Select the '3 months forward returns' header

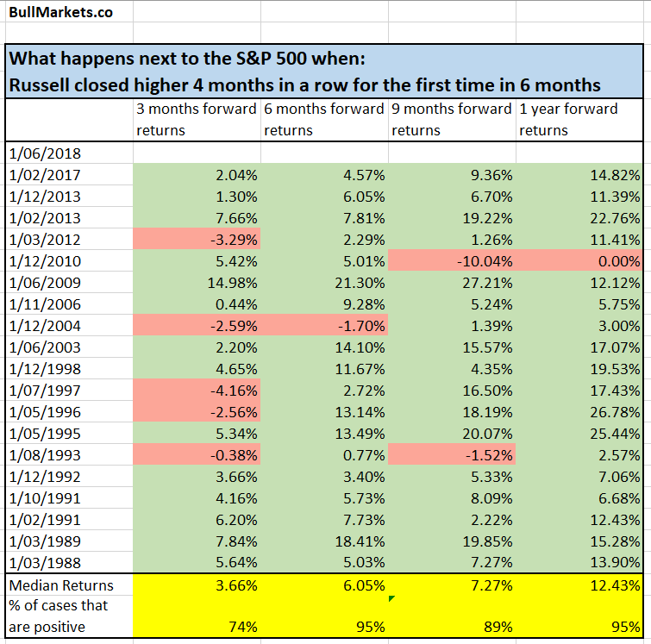tap(197, 120)
